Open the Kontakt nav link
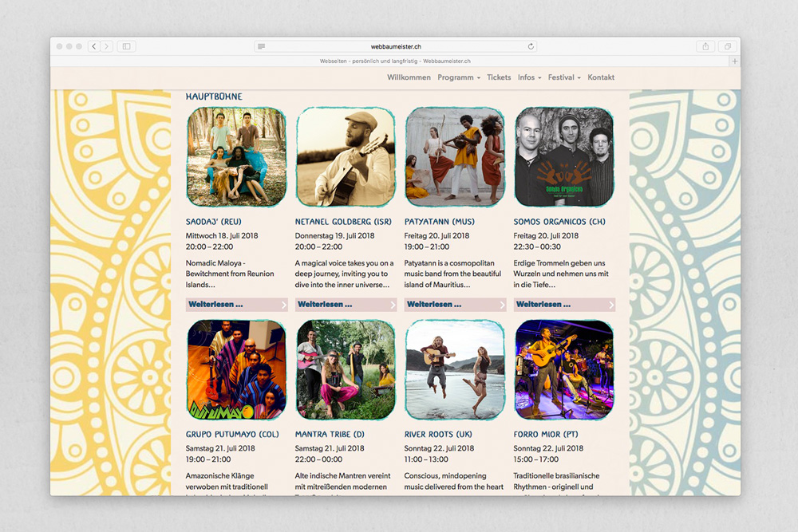The image size is (798, 532). click(601, 78)
